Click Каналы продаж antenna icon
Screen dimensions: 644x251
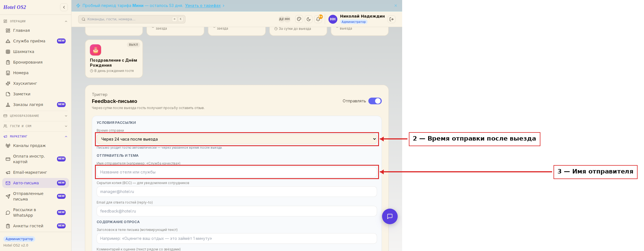(8, 146)
